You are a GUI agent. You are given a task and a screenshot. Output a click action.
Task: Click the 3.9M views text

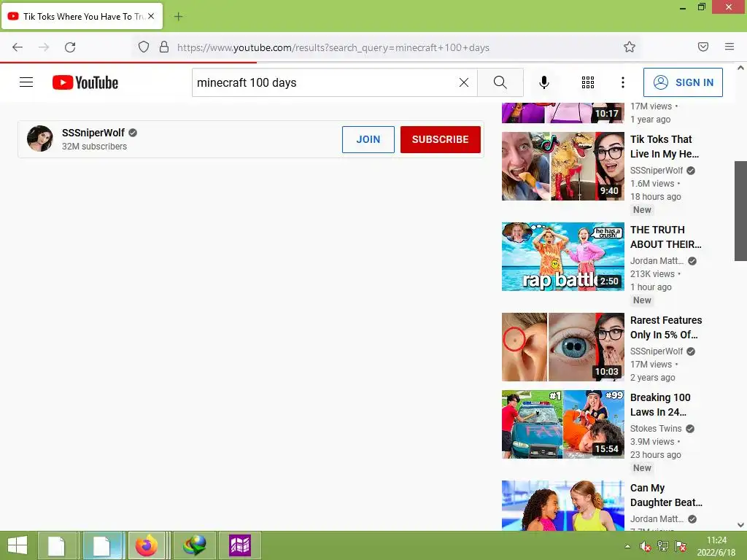pos(652,442)
